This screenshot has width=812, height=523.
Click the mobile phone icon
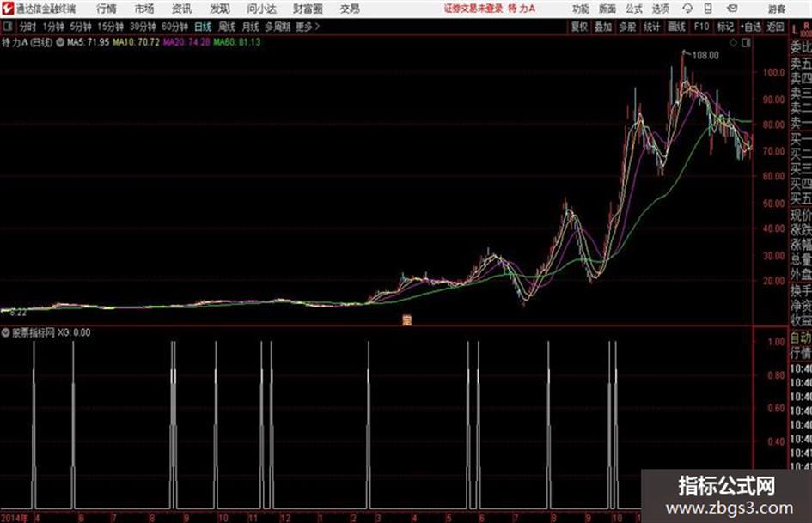tap(708, 9)
